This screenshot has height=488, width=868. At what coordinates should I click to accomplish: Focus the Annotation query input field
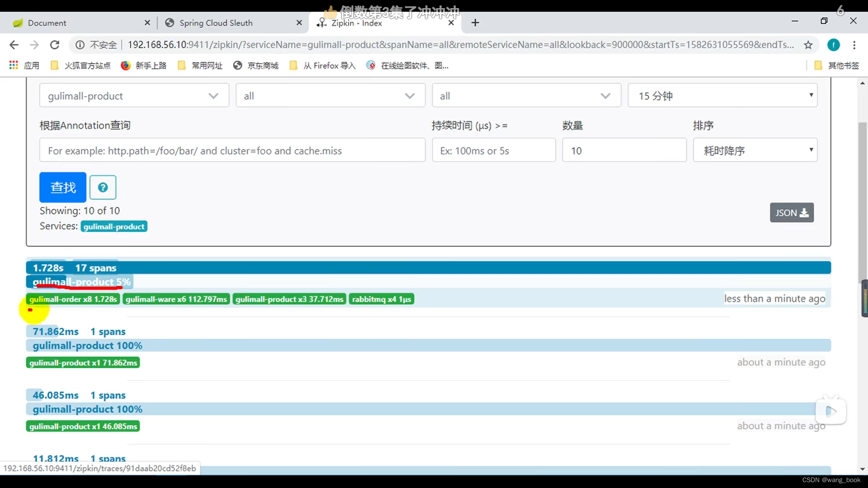pyautogui.click(x=232, y=150)
